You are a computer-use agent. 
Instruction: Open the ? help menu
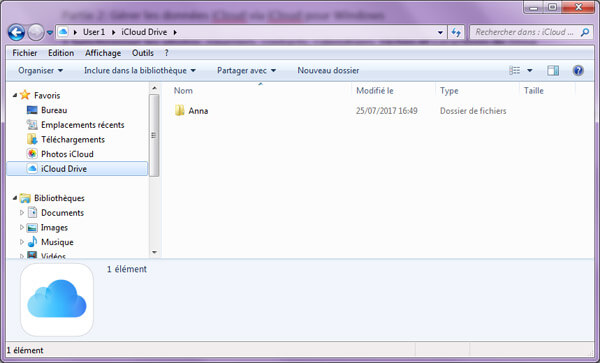coord(166,53)
